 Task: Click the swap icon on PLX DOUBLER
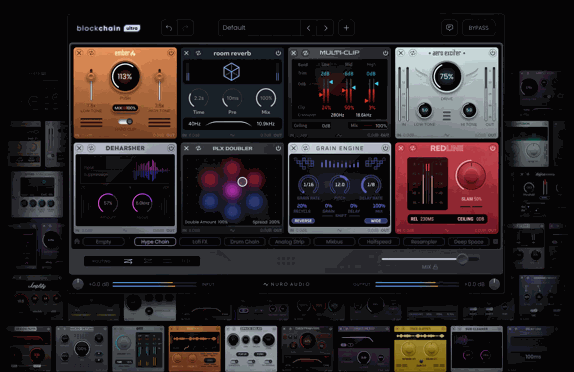(x=198, y=148)
